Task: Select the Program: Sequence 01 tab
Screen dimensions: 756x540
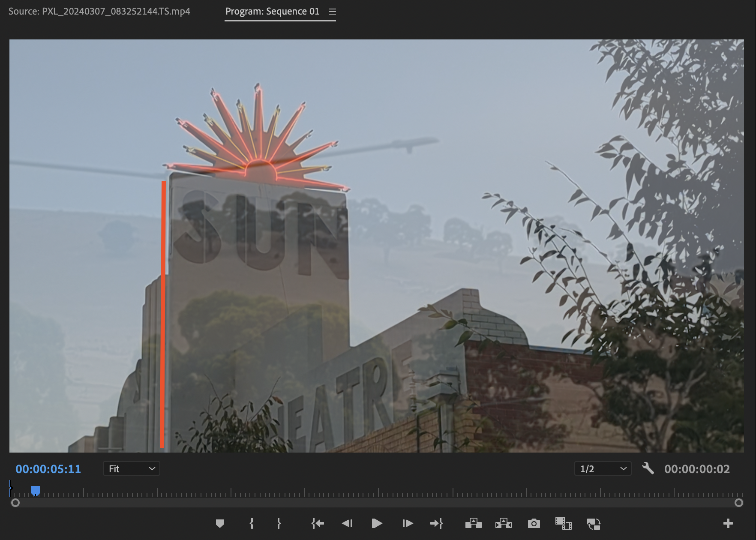Action: (x=273, y=11)
